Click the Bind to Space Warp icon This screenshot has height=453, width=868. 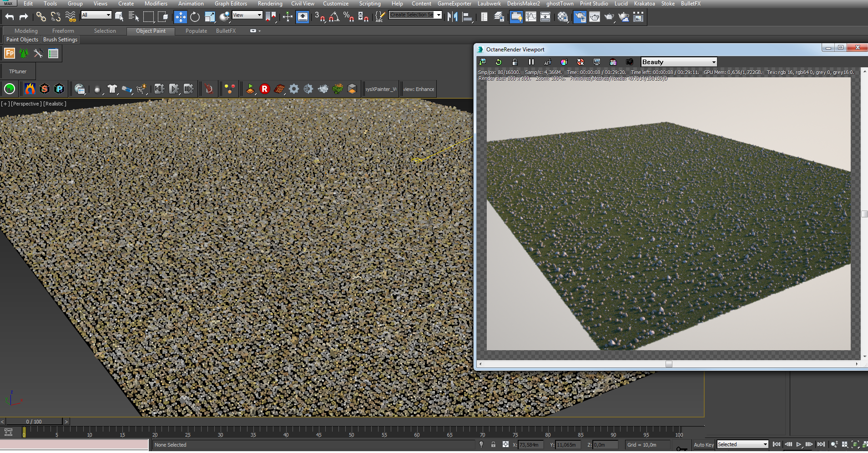click(x=71, y=17)
